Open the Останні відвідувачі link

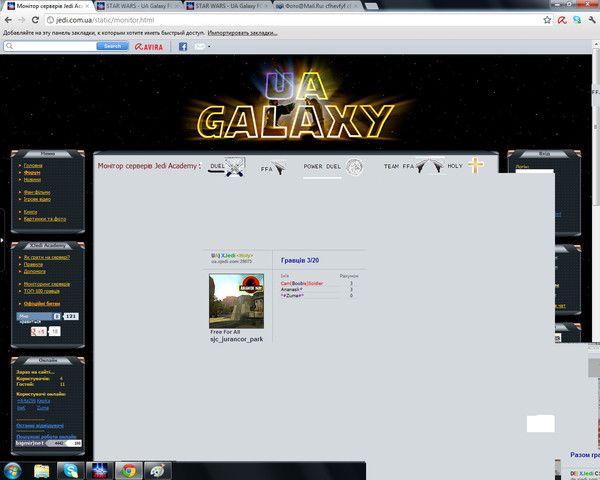coord(40,425)
